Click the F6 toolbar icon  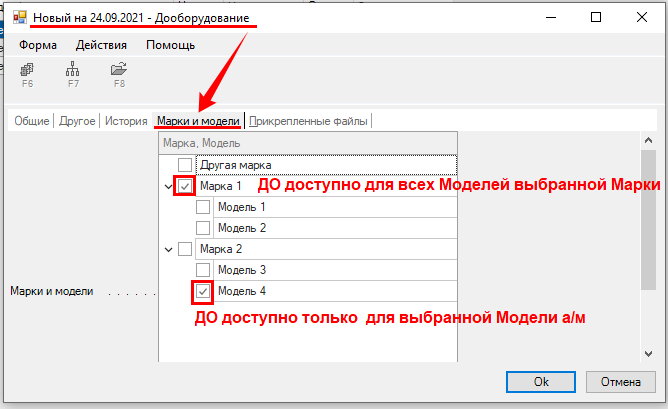tap(27, 70)
